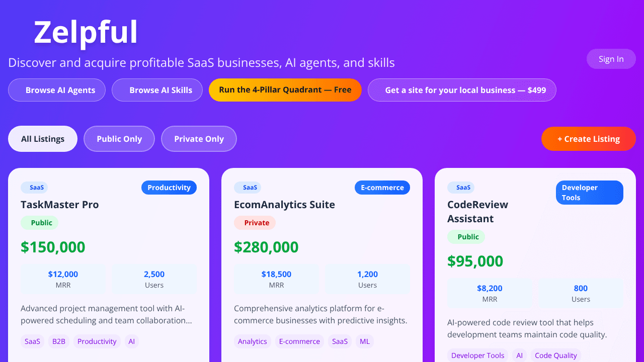Get a site for your local business

tap(462, 90)
